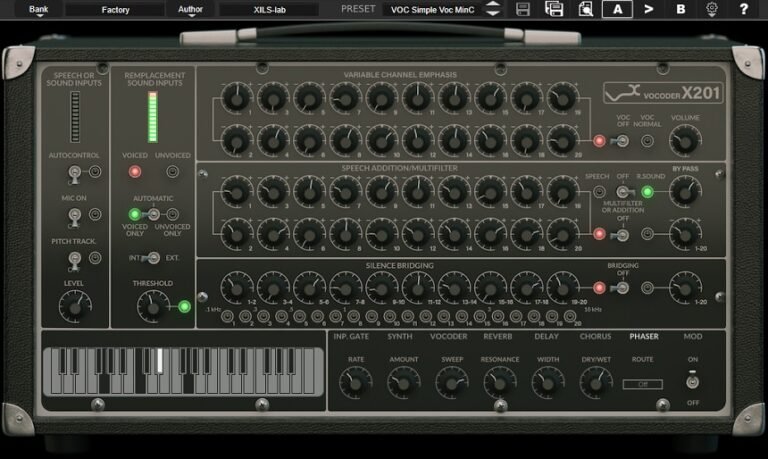
Task: Toggle the Pitch Track switch
Action: pyautogui.click(x=74, y=260)
